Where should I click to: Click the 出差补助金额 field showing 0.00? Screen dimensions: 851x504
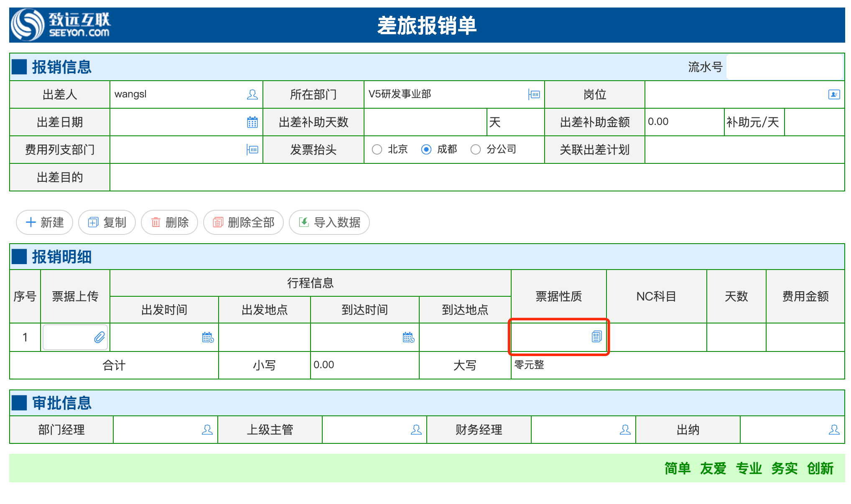pos(684,122)
